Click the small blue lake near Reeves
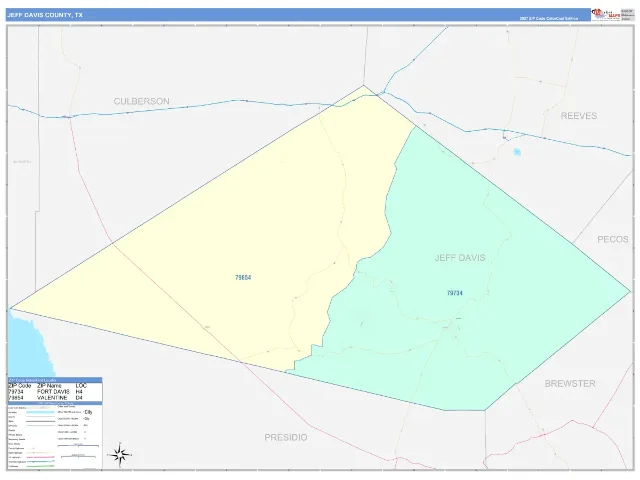Viewport: 640px width, 480px height. [x=517, y=152]
